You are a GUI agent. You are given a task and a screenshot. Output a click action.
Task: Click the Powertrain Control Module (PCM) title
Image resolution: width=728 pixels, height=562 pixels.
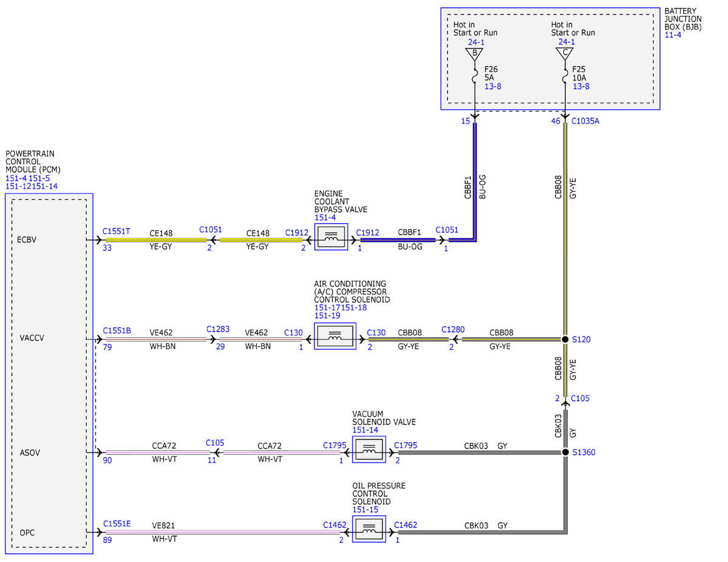point(33,162)
